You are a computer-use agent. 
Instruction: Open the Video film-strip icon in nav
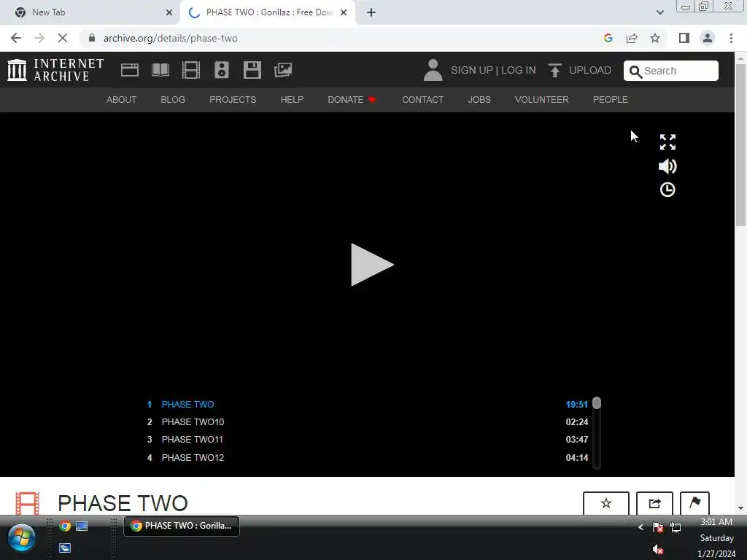pyautogui.click(x=191, y=70)
